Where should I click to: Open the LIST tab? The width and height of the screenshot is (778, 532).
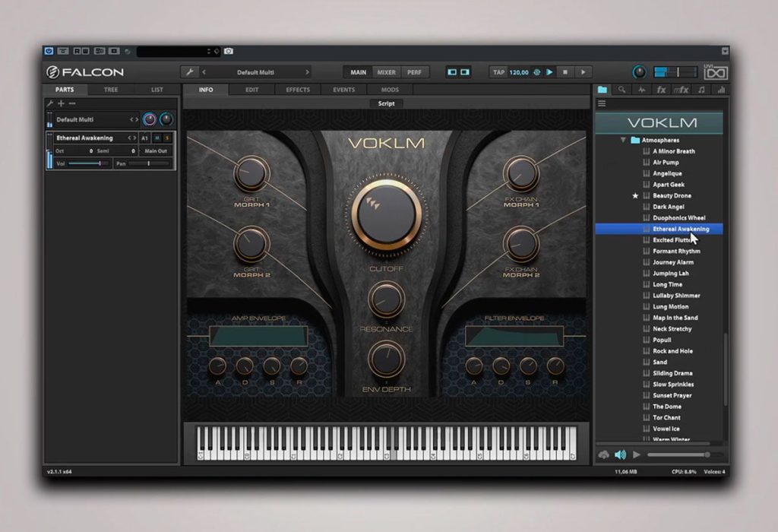coord(157,90)
